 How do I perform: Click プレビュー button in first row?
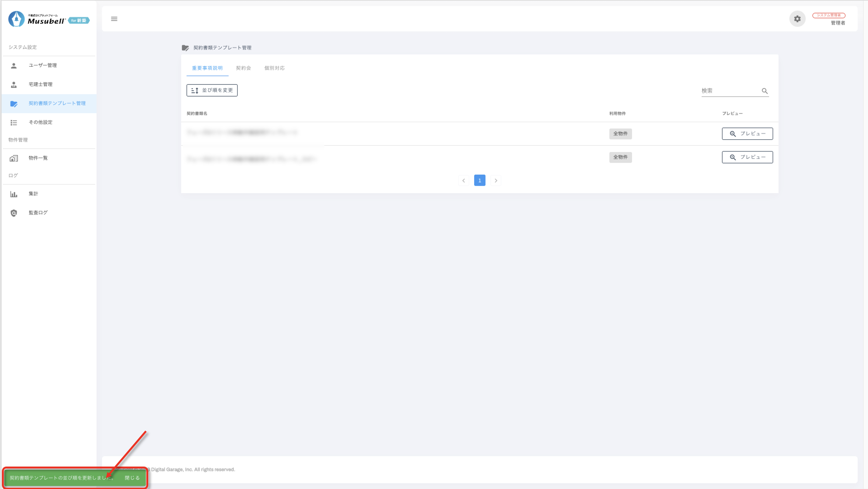point(747,134)
